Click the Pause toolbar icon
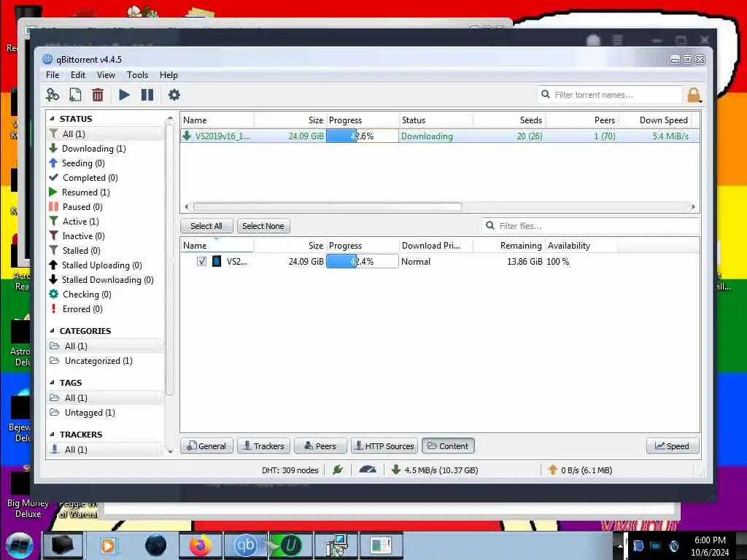The width and height of the screenshot is (747, 560). tap(147, 95)
